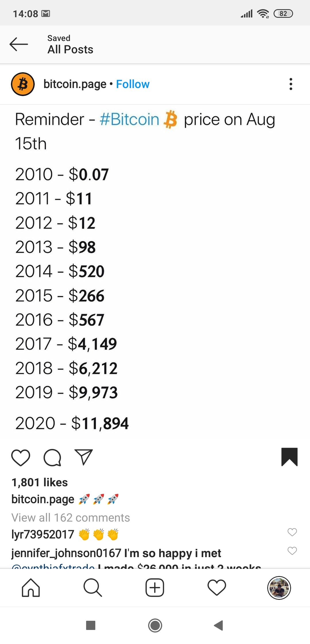This screenshot has width=310, height=644.
Task: Follow the bitcoin.page account
Action: click(x=133, y=84)
